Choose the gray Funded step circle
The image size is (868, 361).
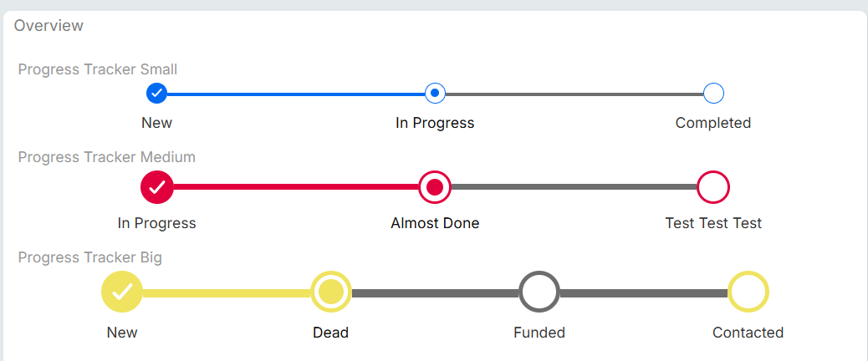(x=539, y=292)
